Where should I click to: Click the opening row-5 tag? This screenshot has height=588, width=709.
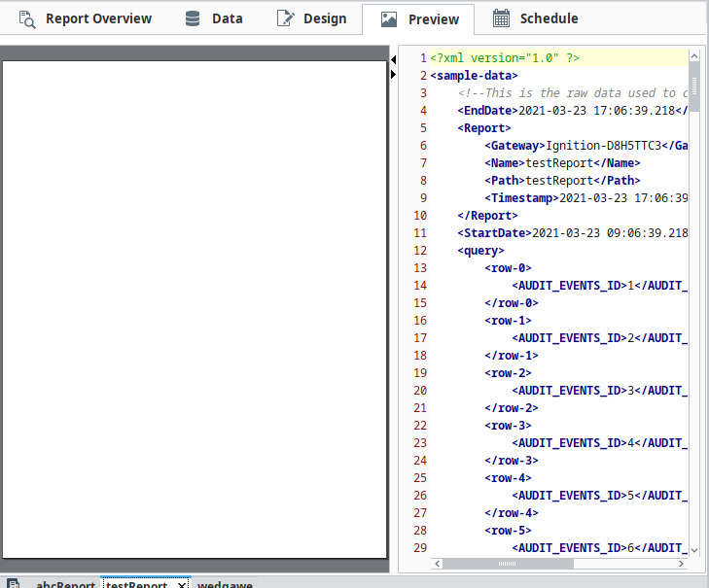click(x=508, y=530)
